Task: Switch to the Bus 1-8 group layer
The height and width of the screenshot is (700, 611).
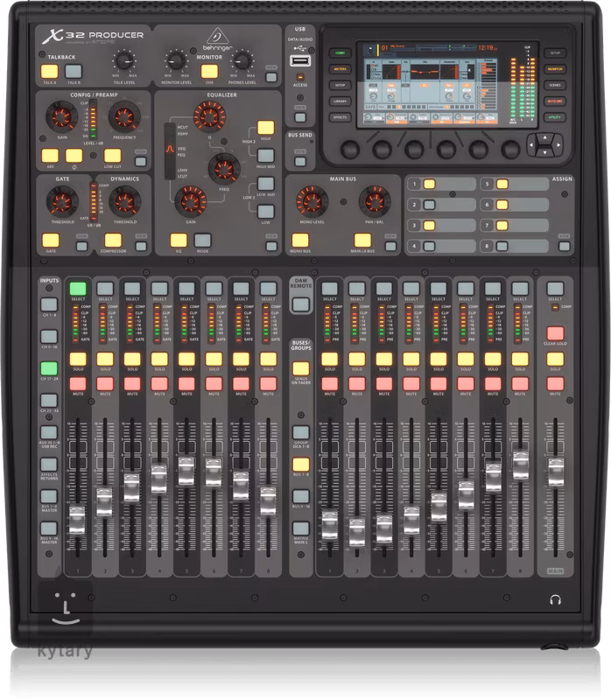Action: [x=301, y=465]
